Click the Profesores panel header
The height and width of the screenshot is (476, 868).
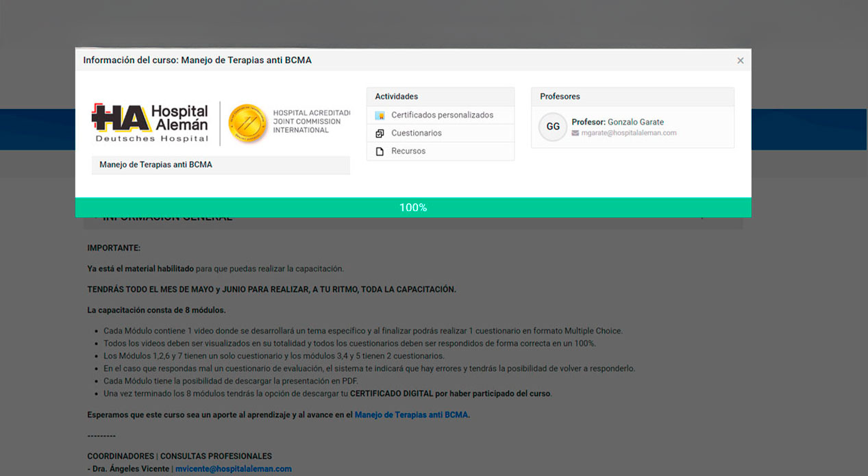632,97
